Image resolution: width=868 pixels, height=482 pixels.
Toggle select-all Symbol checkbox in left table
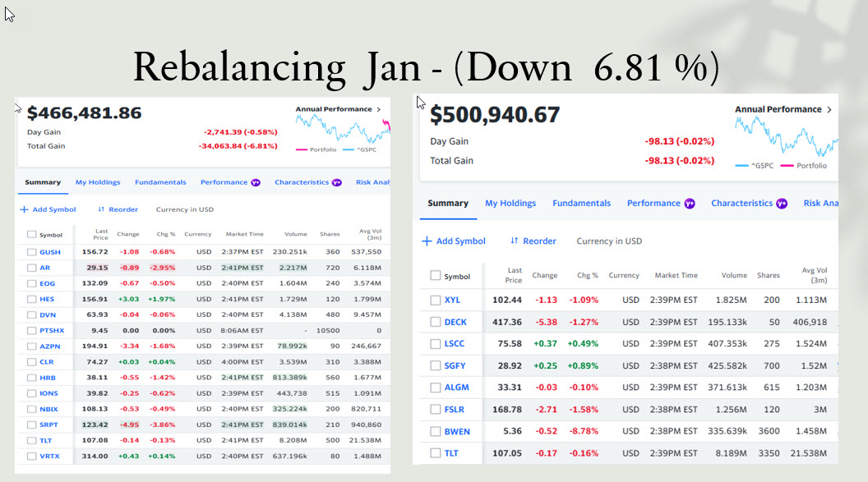31,234
